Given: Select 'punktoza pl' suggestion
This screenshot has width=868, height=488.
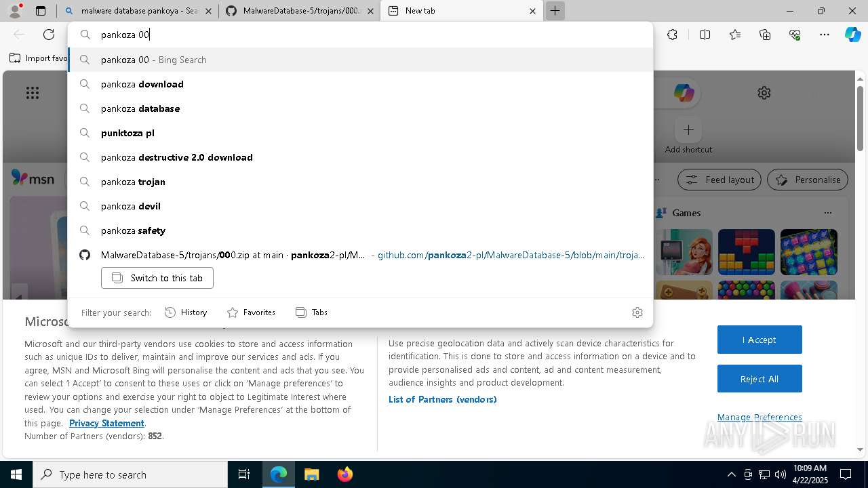Looking at the screenshot, I should point(361,133).
